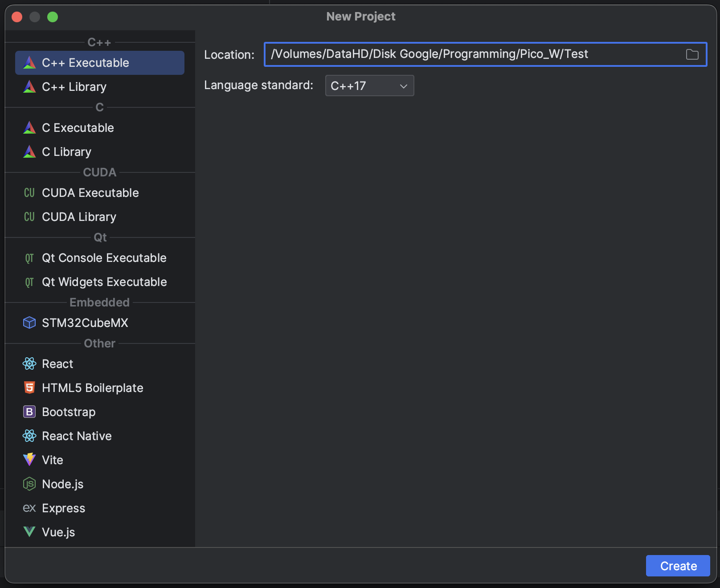
Task: Select the React Native label
Action: pos(77,436)
